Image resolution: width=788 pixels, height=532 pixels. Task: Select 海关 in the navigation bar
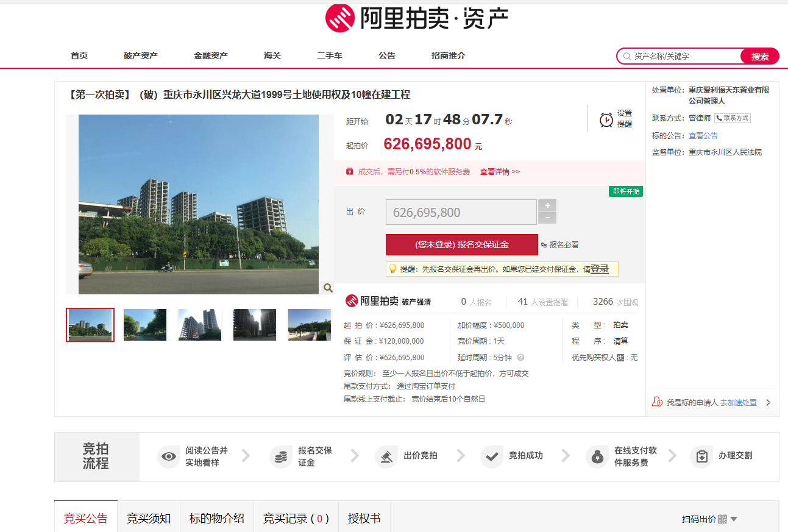[272, 55]
